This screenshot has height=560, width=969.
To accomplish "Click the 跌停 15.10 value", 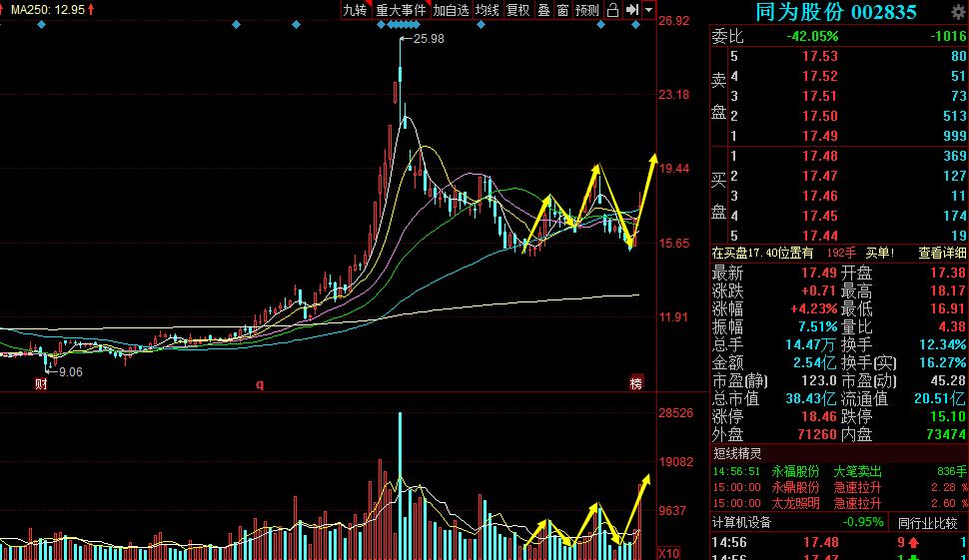I will pyautogui.click(x=948, y=417).
